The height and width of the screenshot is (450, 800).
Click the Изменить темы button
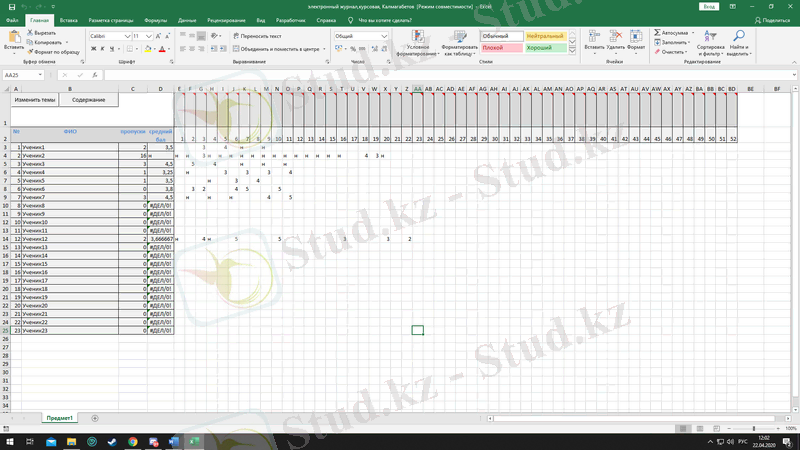coord(35,100)
